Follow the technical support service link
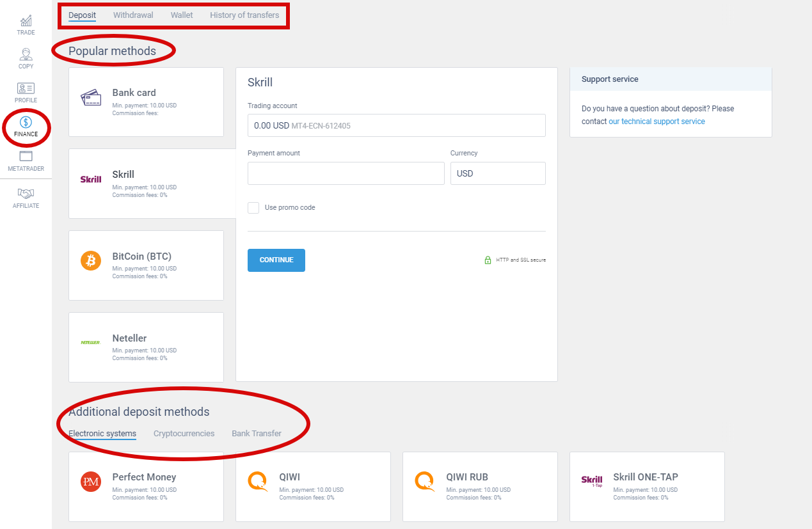 (x=657, y=122)
